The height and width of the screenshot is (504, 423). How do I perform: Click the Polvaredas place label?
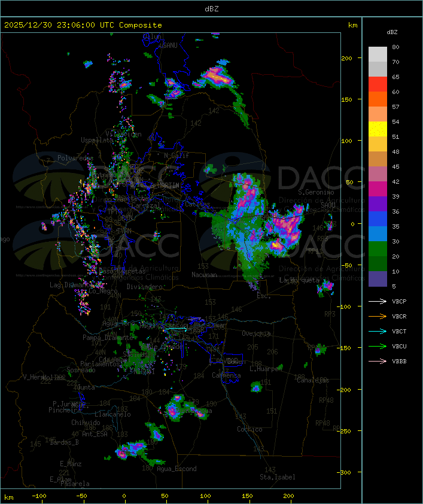click(75, 158)
